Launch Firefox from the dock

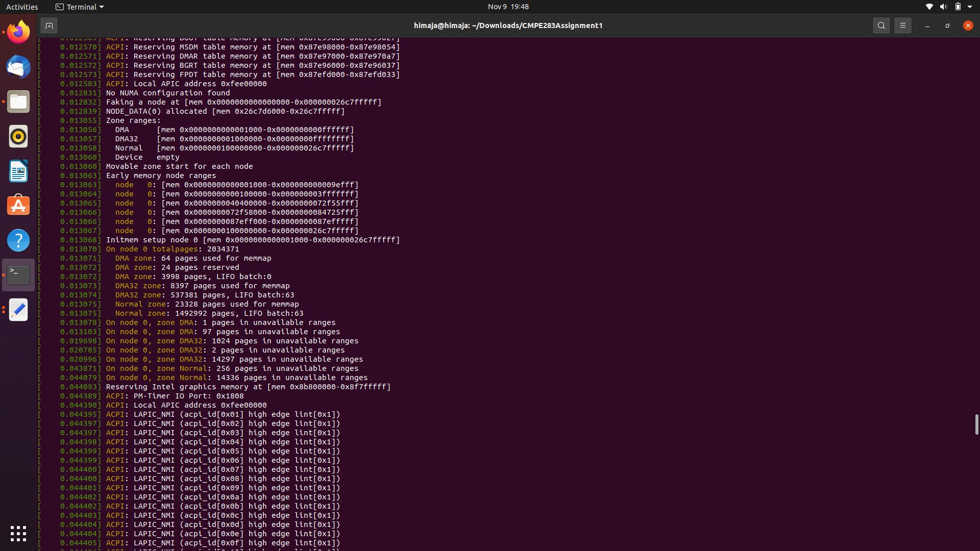pyautogui.click(x=18, y=32)
